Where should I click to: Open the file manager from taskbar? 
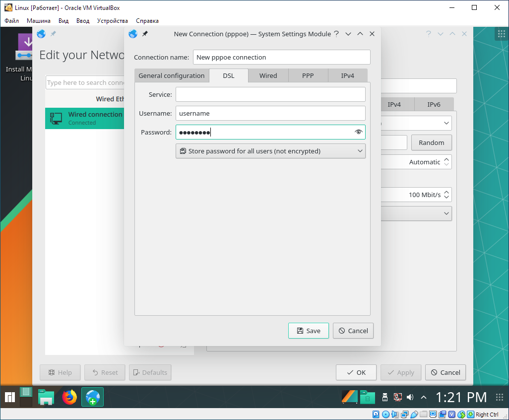tap(46, 397)
